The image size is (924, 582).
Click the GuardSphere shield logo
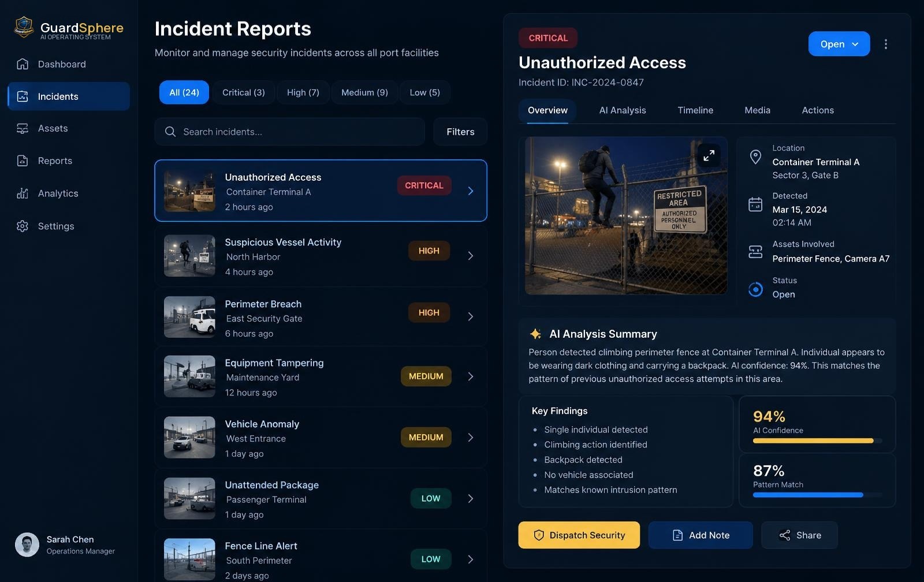24,27
